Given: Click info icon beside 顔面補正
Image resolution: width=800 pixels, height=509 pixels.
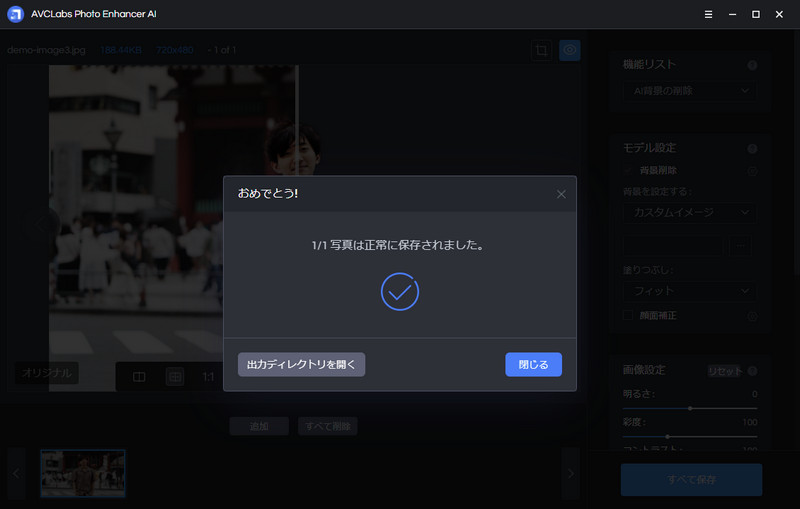Looking at the screenshot, I should point(752,316).
